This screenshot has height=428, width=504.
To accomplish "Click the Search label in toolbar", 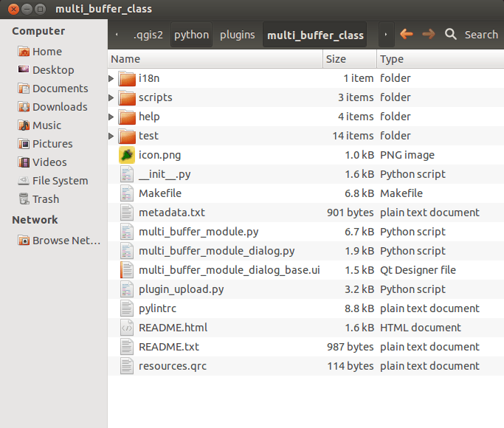I will tap(481, 35).
